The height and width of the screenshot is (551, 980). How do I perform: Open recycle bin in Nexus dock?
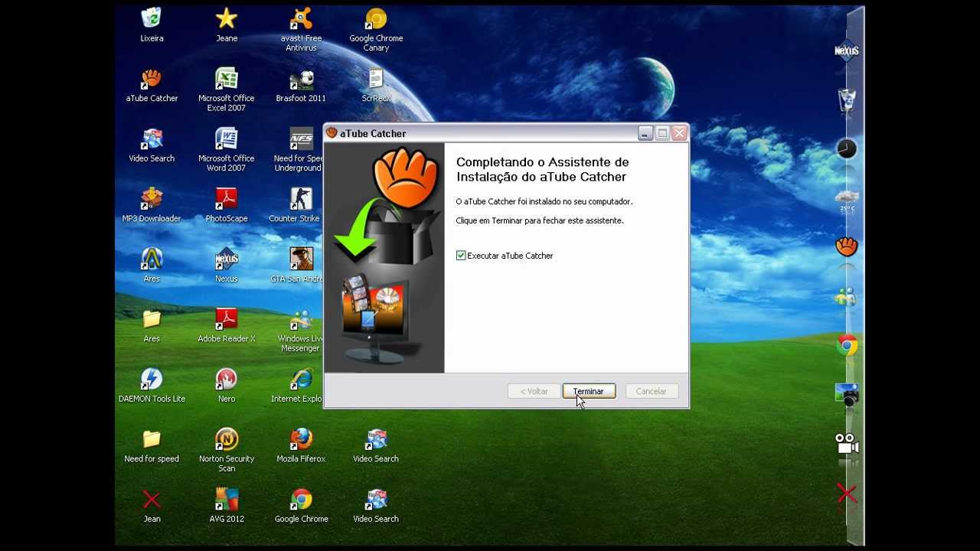pos(846,99)
